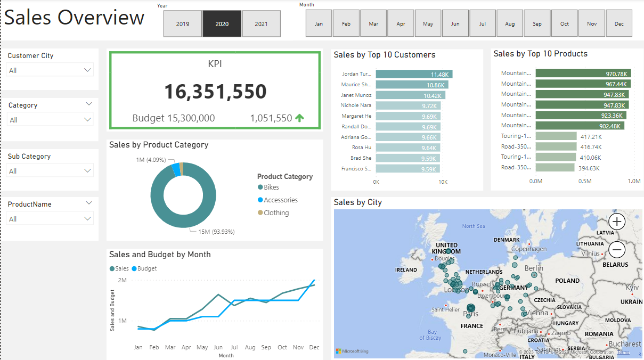Zoom in on the Sales by City map

pyautogui.click(x=616, y=221)
